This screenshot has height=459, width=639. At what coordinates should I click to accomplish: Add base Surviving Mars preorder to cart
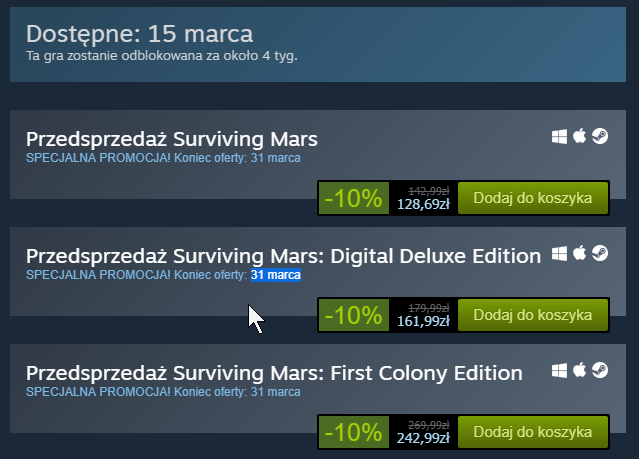539,198
